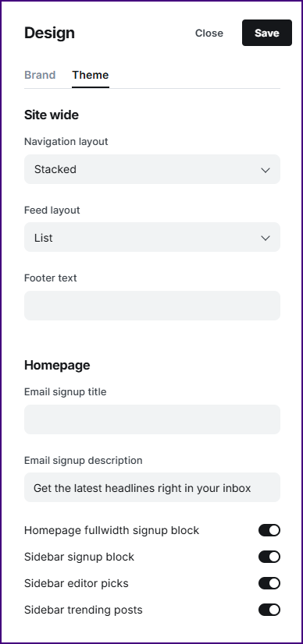The image size is (303, 644).
Task: Focus the Footer text input field
Action: [x=152, y=306]
